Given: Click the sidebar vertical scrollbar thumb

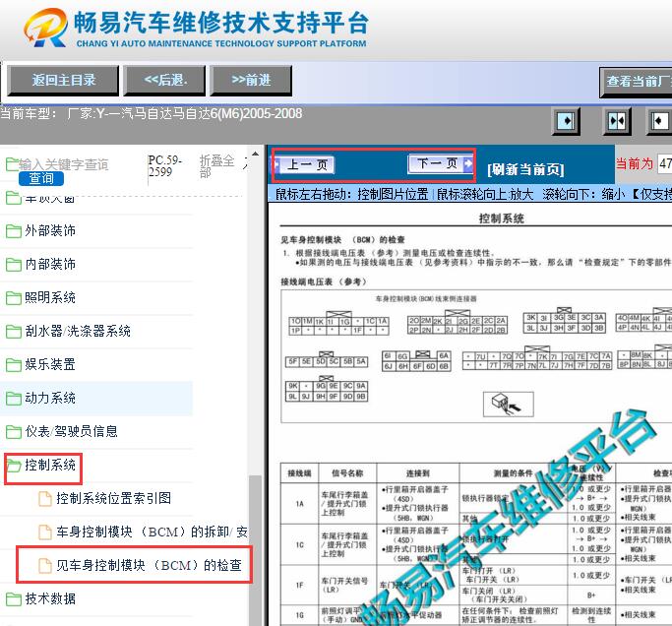Looking at the screenshot, I should coord(255,550).
